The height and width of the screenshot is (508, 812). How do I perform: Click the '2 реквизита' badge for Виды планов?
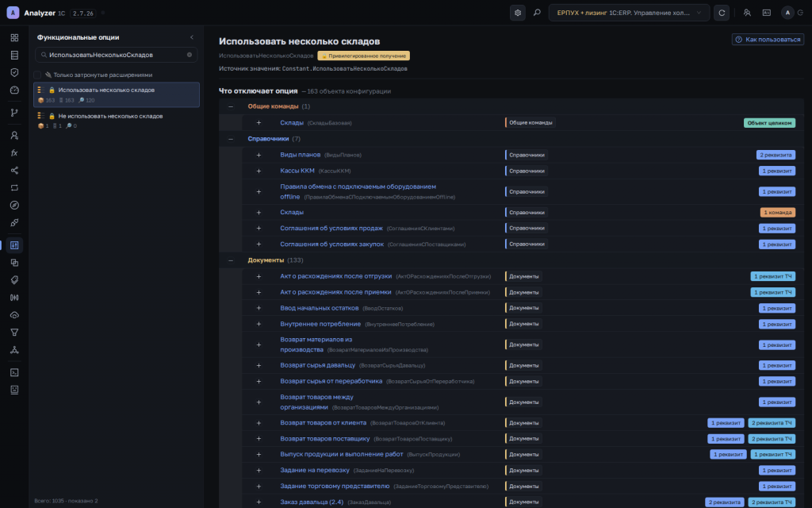776,155
